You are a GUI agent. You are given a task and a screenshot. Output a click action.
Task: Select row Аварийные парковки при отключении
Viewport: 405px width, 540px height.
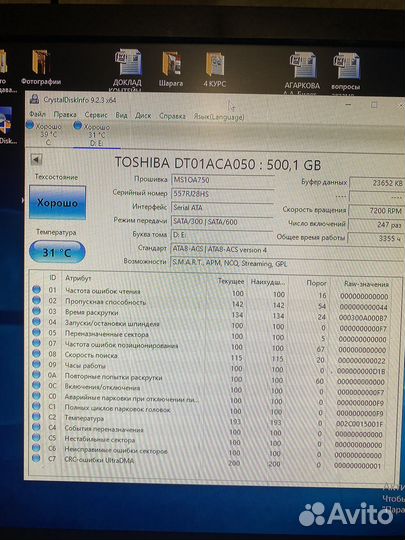207,400
